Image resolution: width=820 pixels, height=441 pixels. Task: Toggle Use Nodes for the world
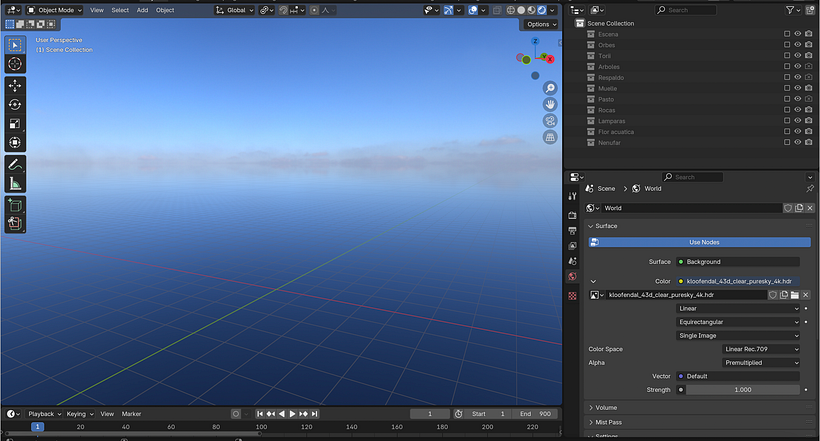[699, 242]
